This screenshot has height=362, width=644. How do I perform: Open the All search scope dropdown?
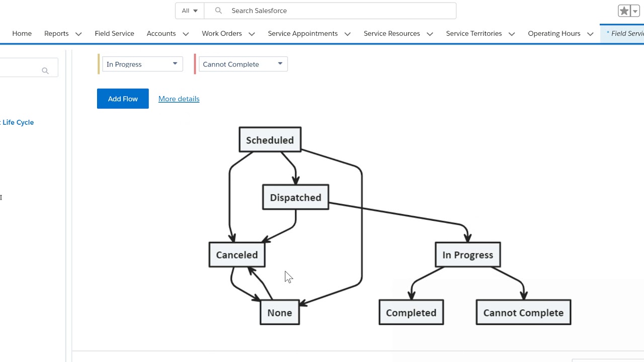(190, 11)
